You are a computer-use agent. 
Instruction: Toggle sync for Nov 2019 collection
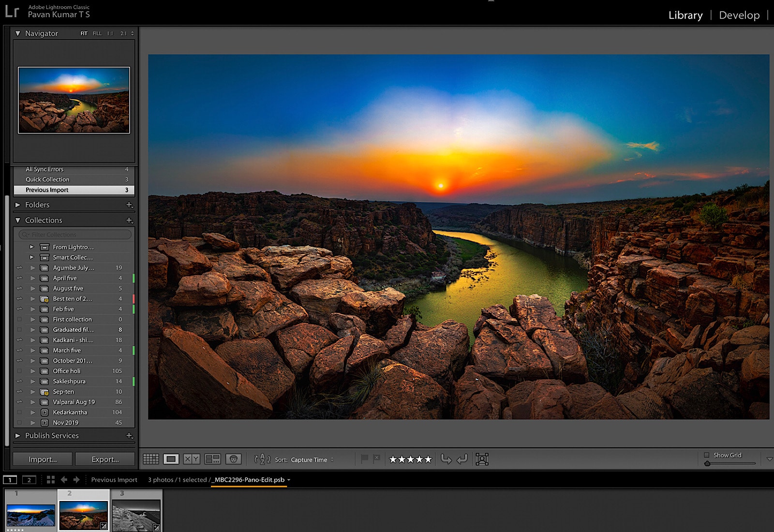(x=19, y=423)
